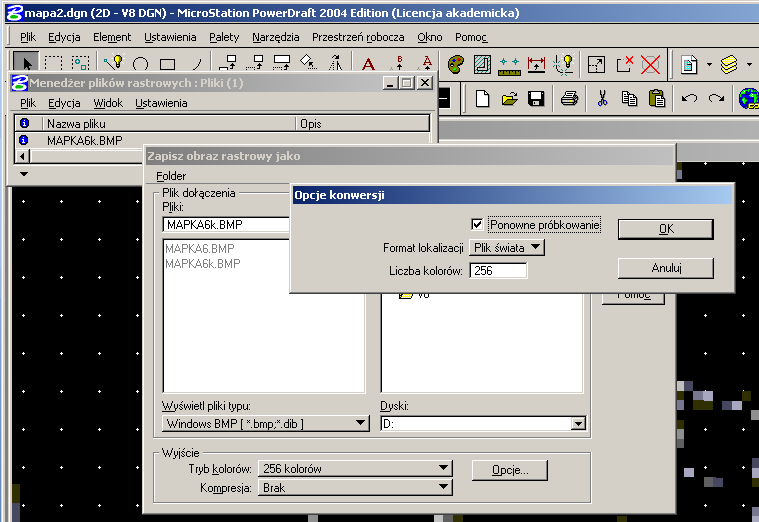Open the Tryb kolorów dropdown
This screenshot has height=522, width=759.
pos(355,468)
